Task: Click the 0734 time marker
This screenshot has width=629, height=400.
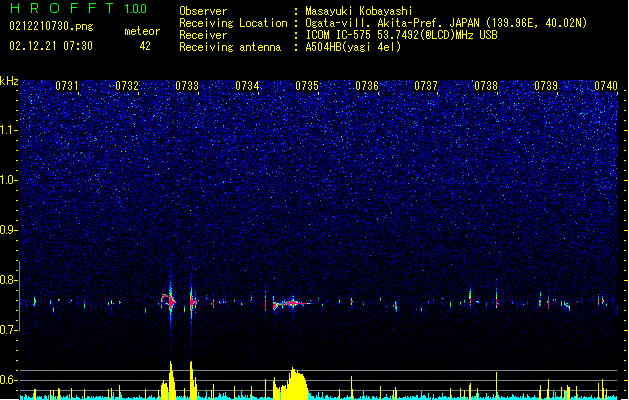Action: [247, 86]
